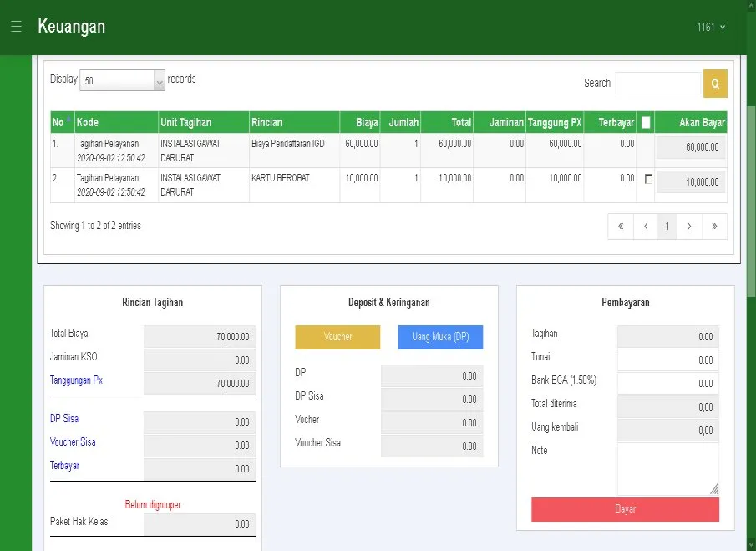Viewport: 756px width, 551px height.
Task: Tick the select-all checkbox in the table header
Action: [x=646, y=123]
